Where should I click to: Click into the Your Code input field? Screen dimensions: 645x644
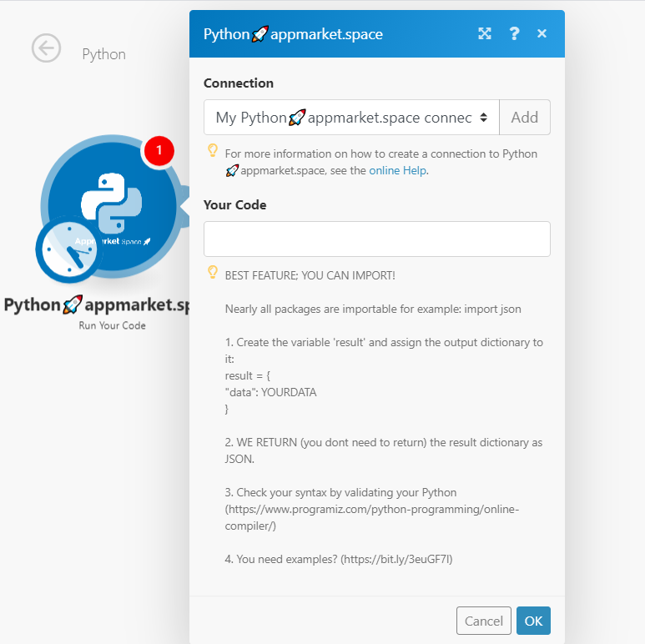pos(377,239)
